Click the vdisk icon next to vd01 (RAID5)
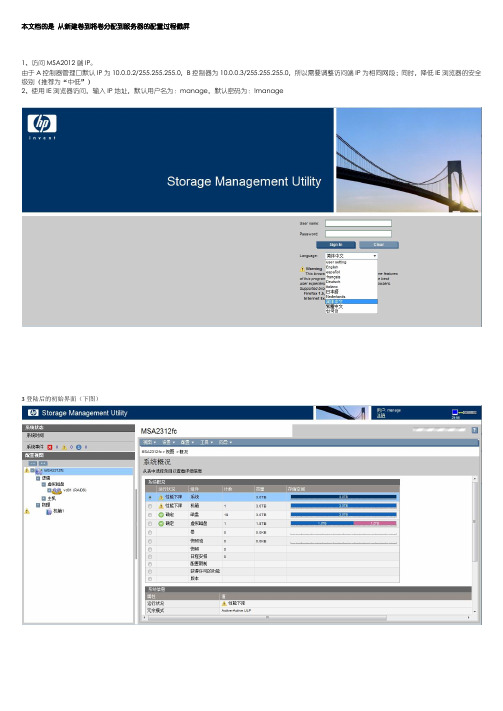The image size is (503, 711). pyautogui.click(x=56, y=491)
